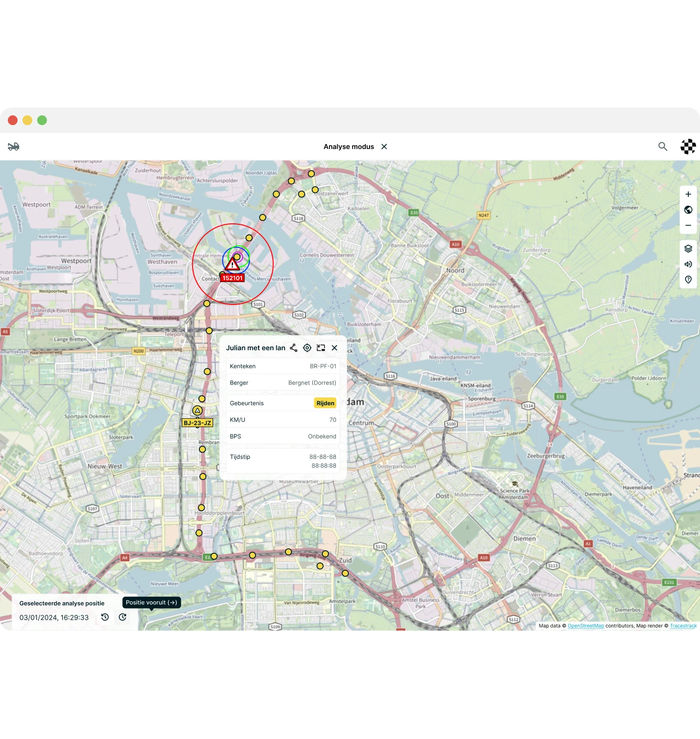The height and width of the screenshot is (739, 700).
Task: Close the Julian met een lan popup
Action: click(334, 348)
